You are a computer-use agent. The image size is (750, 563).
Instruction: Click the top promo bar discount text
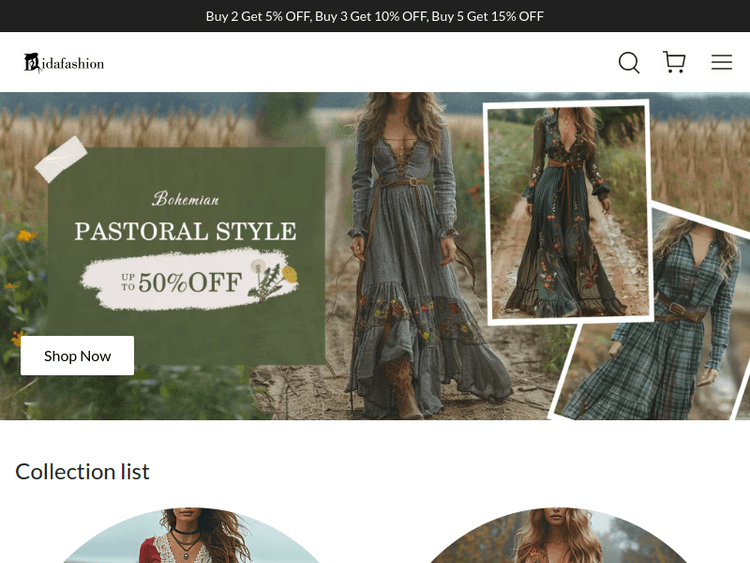point(375,16)
